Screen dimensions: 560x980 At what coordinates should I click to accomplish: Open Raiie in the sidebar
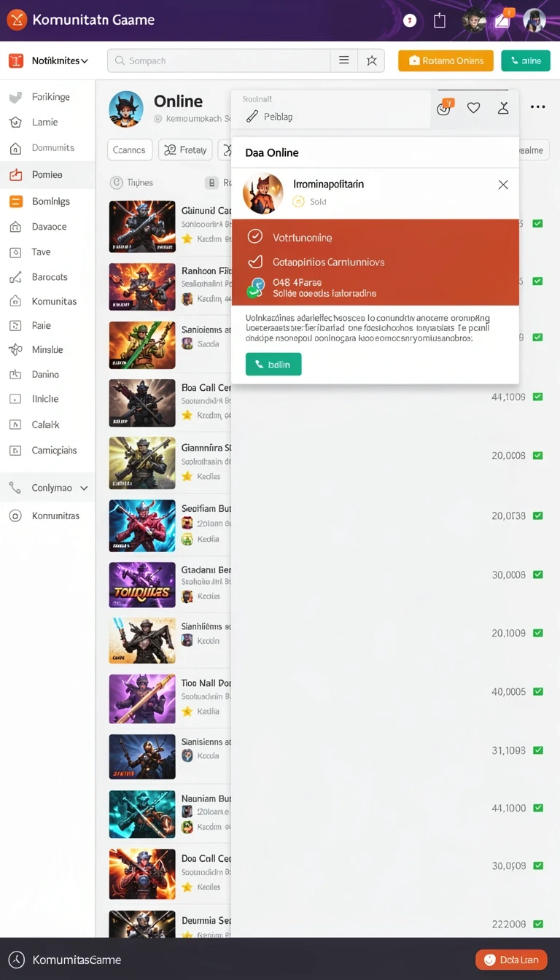click(47, 326)
